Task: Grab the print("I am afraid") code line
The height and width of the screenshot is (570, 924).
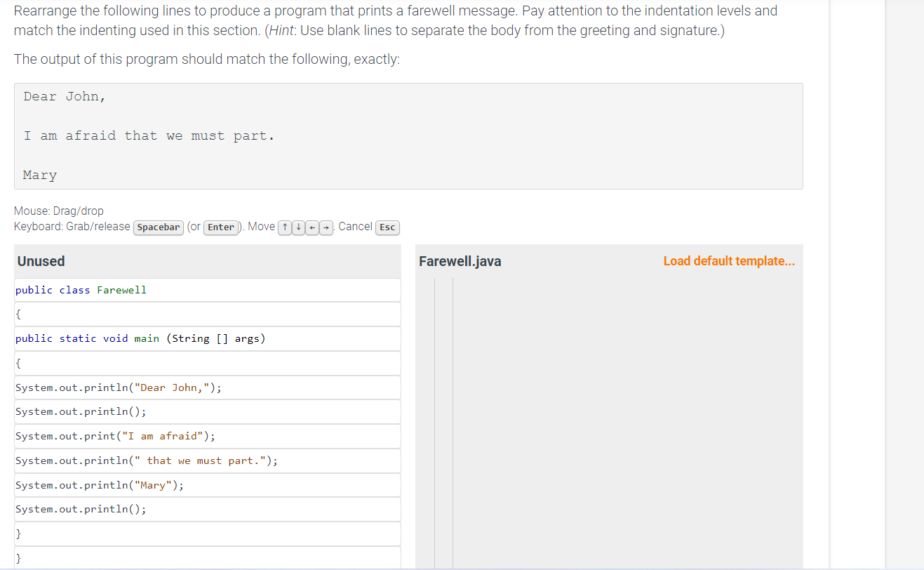Action: click(208, 435)
